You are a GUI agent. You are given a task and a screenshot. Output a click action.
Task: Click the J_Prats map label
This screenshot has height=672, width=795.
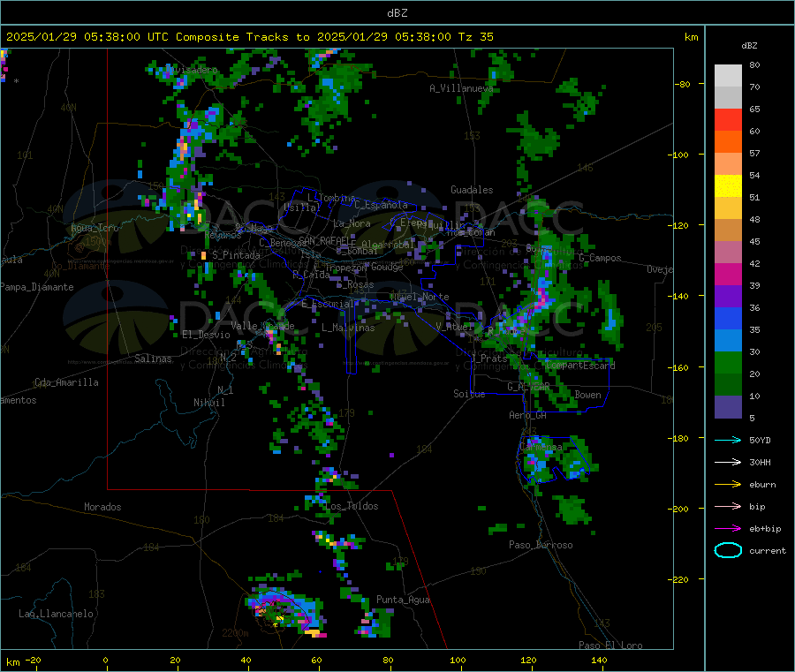pyautogui.click(x=488, y=359)
